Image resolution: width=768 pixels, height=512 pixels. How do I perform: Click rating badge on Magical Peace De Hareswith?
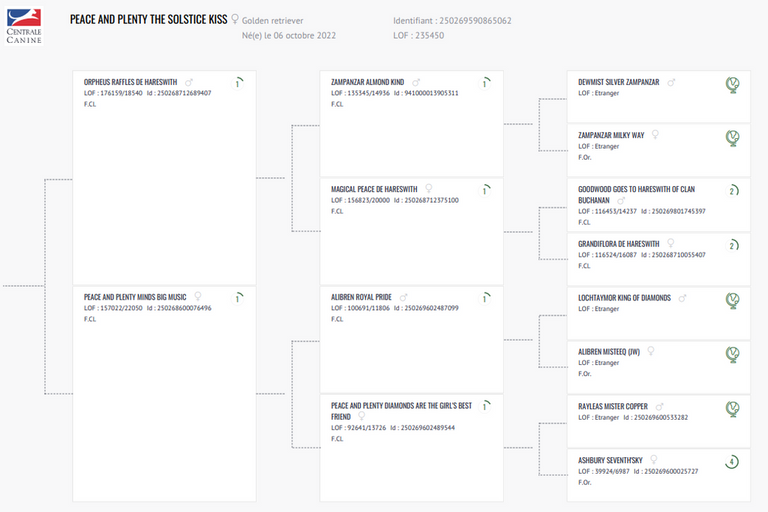coord(484,191)
